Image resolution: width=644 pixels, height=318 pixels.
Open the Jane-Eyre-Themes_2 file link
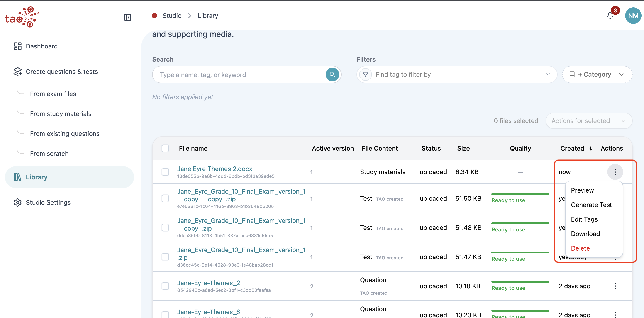tap(208, 283)
